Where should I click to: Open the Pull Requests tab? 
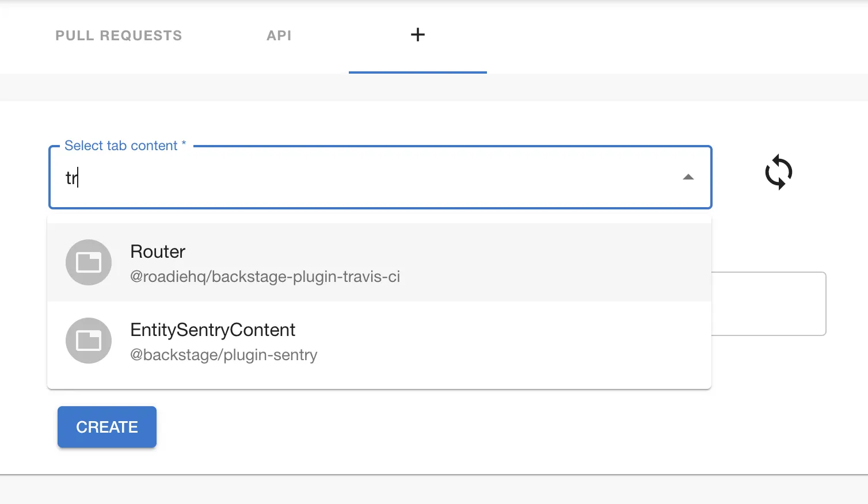pyautogui.click(x=119, y=36)
